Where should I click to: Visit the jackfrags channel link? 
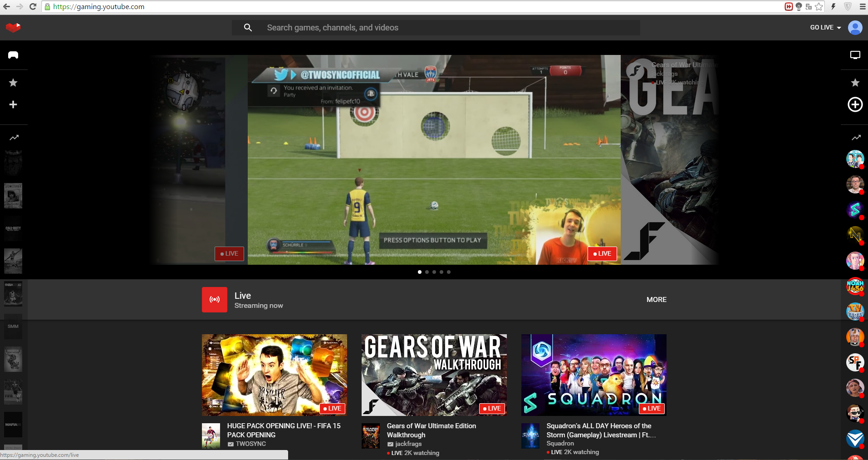[x=408, y=444]
